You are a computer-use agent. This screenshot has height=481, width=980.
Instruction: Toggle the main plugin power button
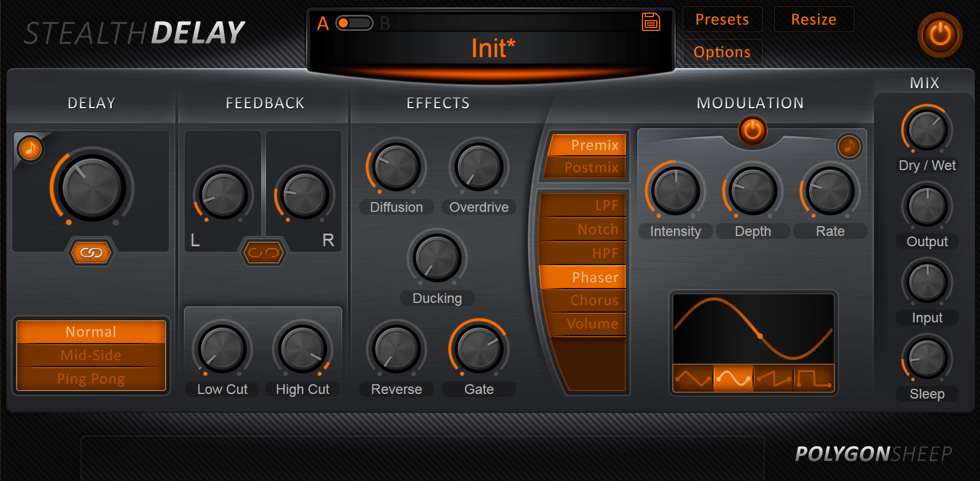pos(939,35)
